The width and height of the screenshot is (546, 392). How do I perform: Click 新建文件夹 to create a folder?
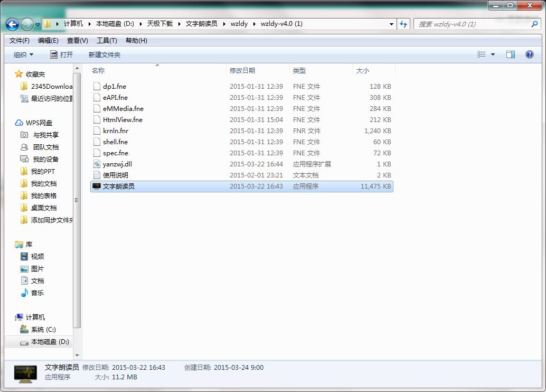105,55
